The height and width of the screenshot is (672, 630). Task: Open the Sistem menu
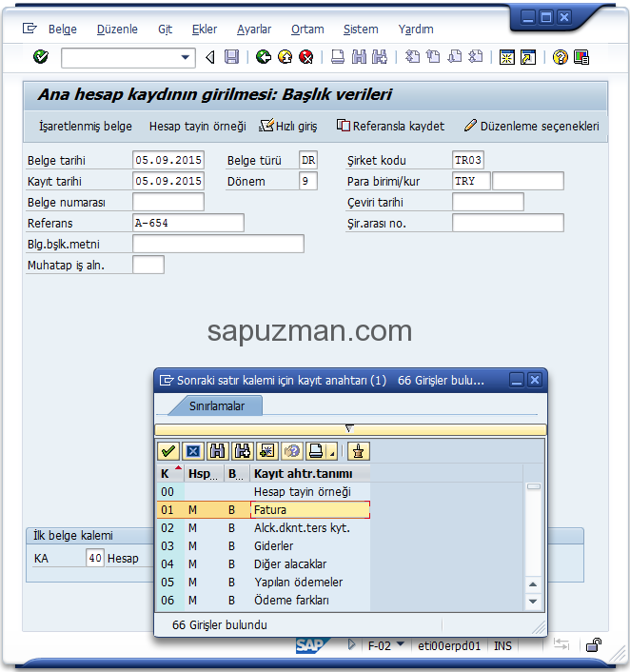pos(361,30)
